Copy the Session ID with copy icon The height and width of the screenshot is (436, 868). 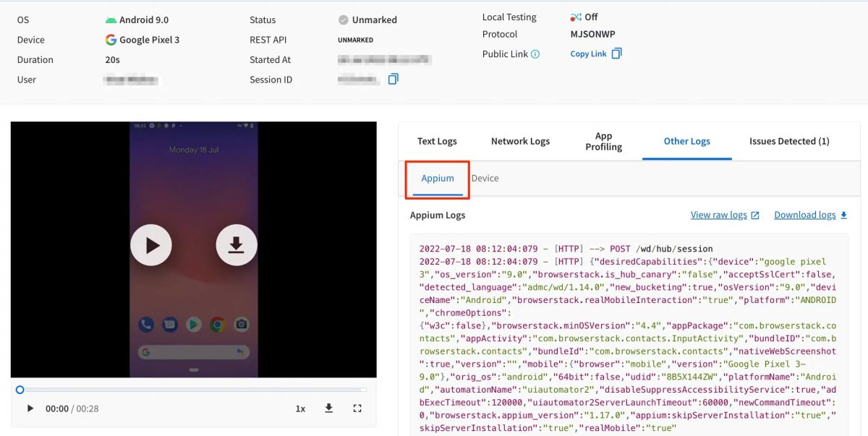pos(393,80)
